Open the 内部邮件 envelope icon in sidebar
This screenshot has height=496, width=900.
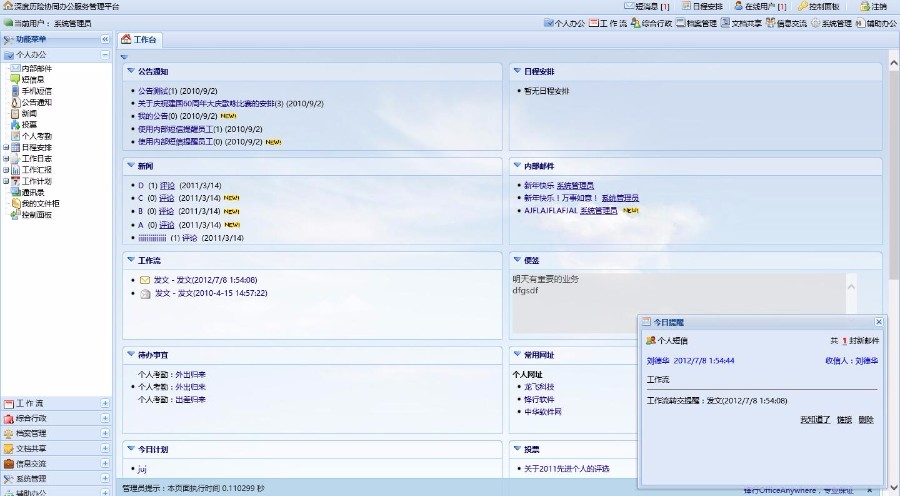tap(15, 68)
